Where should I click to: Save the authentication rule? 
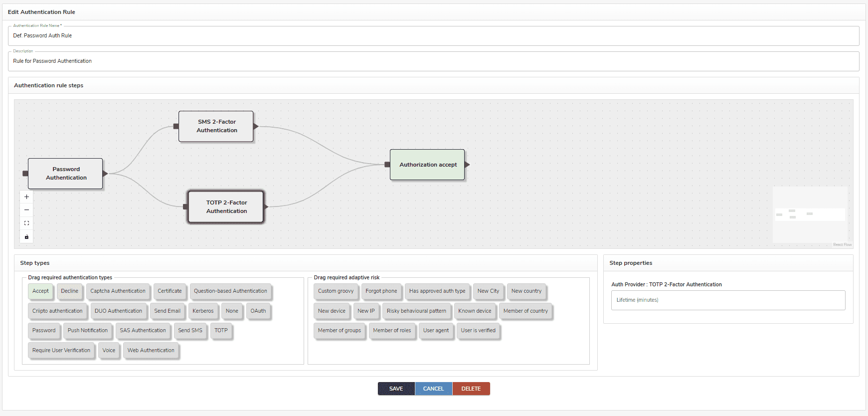point(396,389)
